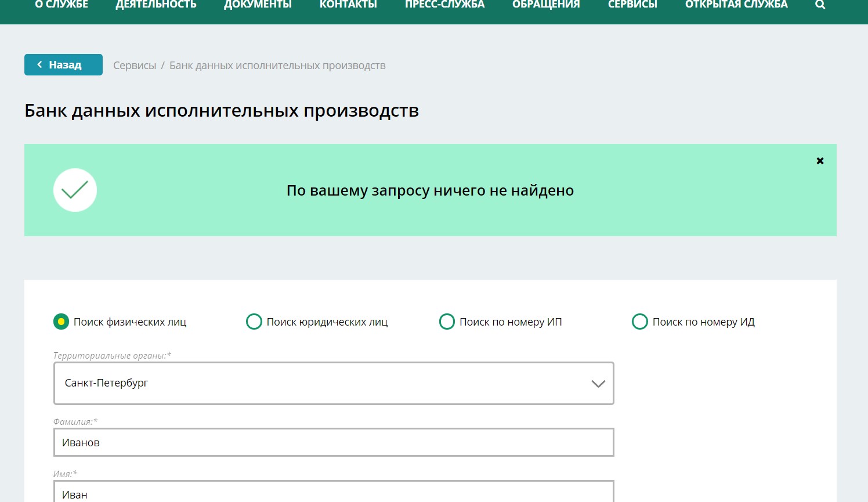
Task: Open the Сервисы breadcrumb link
Action: click(135, 66)
